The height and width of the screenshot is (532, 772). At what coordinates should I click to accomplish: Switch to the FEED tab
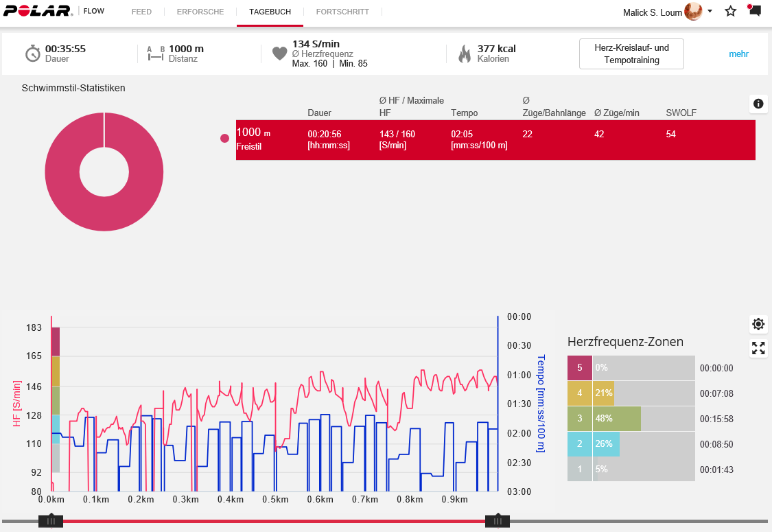click(x=141, y=12)
